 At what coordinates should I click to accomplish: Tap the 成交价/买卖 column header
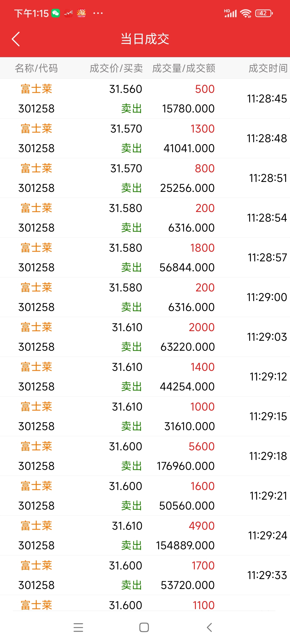click(116, 68)
